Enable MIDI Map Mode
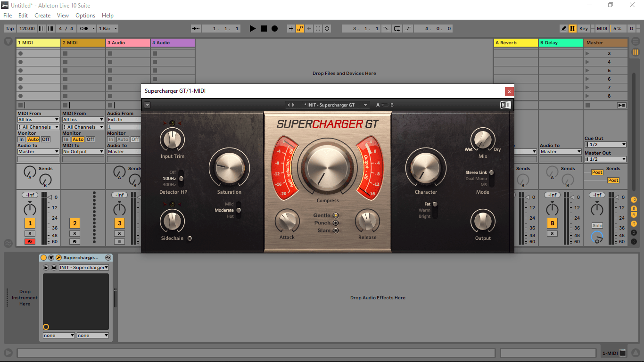Screen dimensions: 644x362 [602, 29]
